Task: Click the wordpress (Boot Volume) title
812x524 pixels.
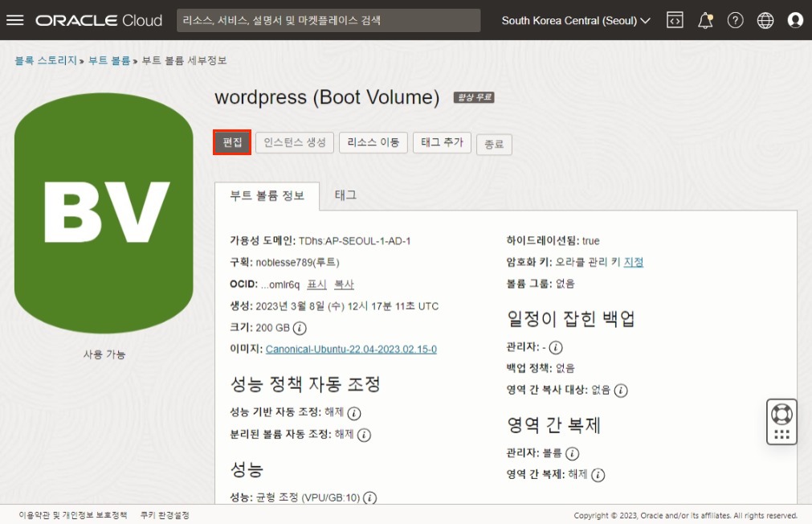Action: [x=327, y=97]
